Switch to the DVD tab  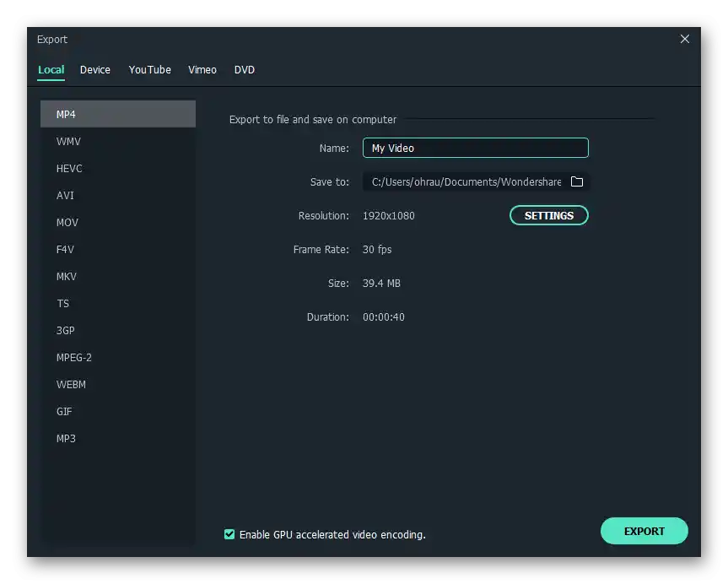tap(245, 70)
